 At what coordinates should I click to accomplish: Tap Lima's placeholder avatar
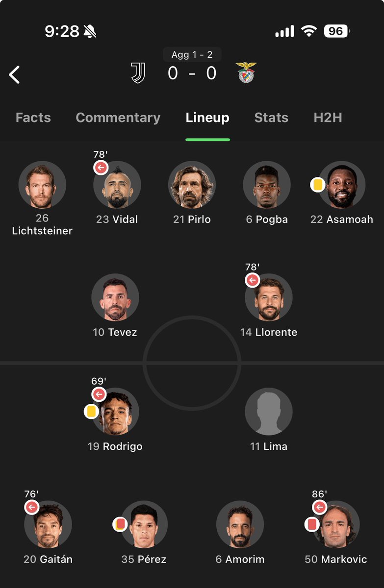pyautogui.click(x=269, y=412)
